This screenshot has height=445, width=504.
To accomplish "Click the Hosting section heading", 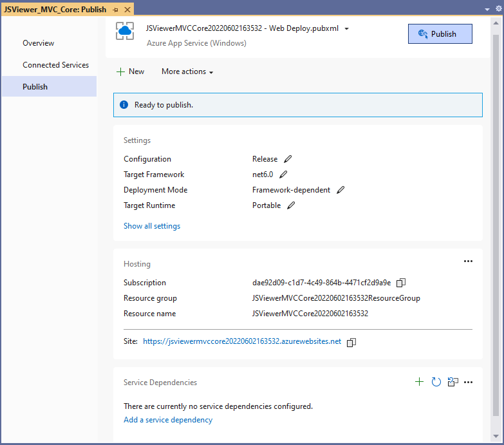I will (137, 264).
